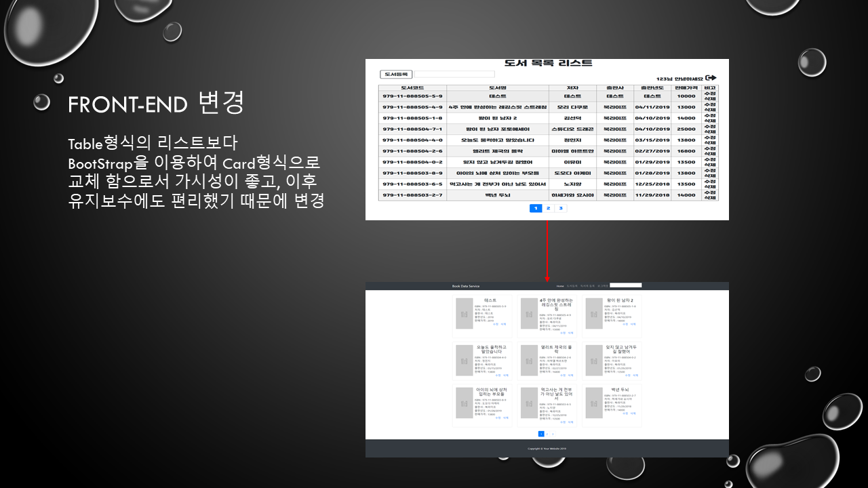The width and height of the screenshot is (868, 488).
Task: Go to page 2 in table pagination
Action: point(548,208)
